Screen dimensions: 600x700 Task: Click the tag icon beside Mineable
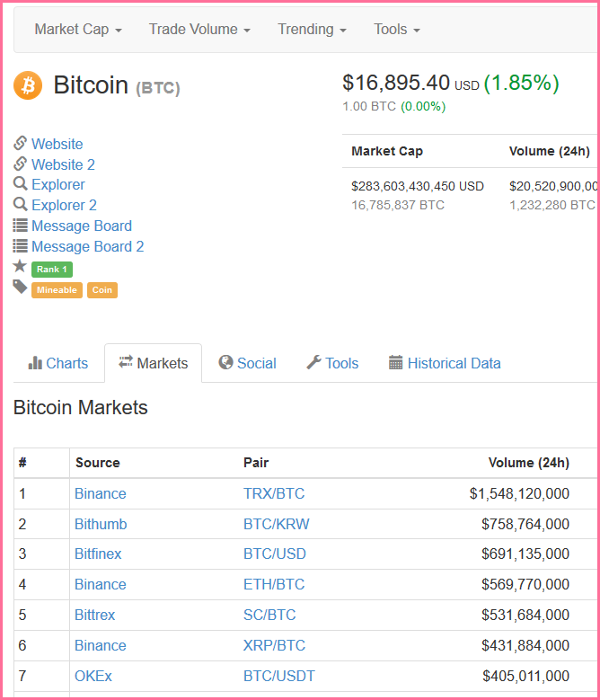pos(20,288)
